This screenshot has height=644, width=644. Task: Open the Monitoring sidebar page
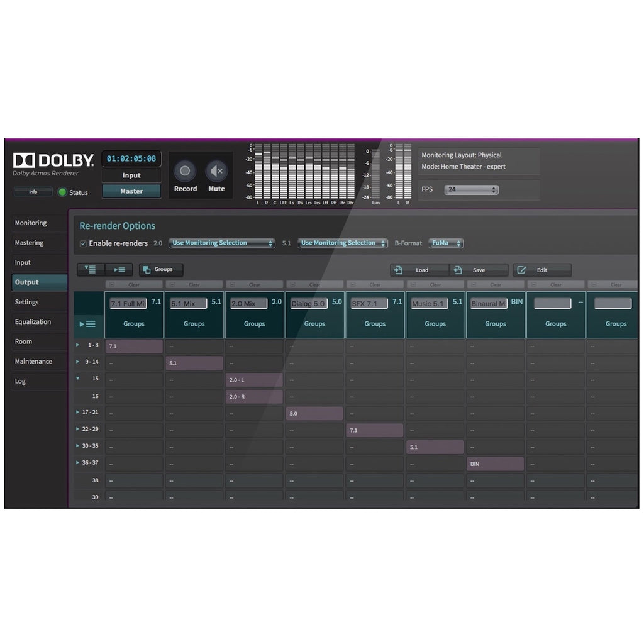click(x=40, y=223)
